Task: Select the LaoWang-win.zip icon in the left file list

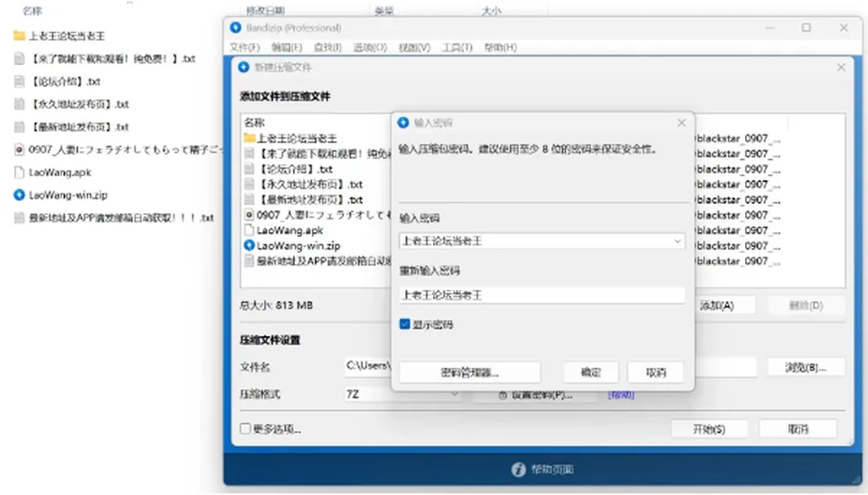Action: (19, 195)
